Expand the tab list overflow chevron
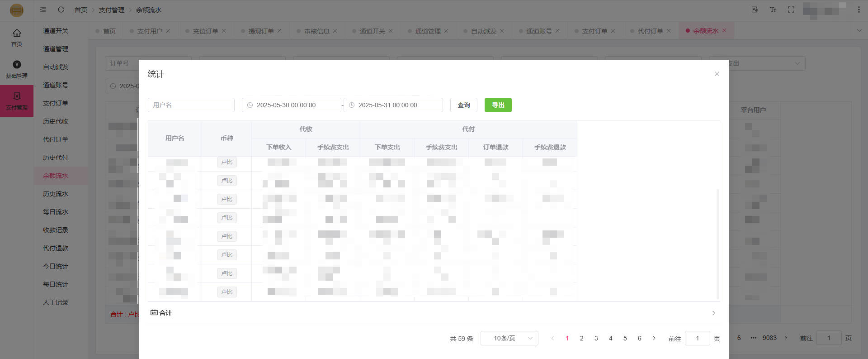The image size is (868, 359). pos(859,31)
